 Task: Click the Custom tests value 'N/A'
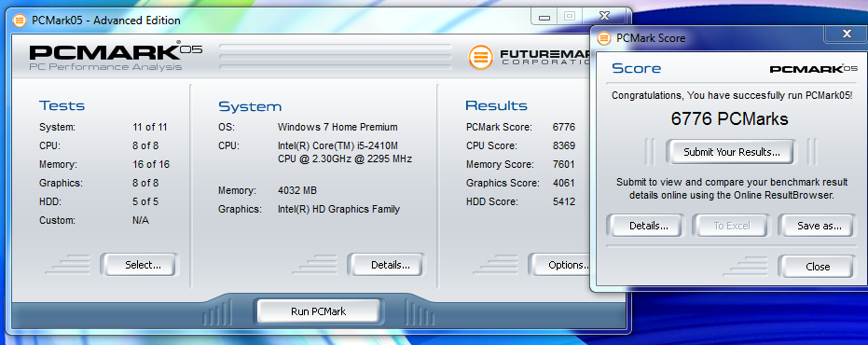click(x=141, y=220)
